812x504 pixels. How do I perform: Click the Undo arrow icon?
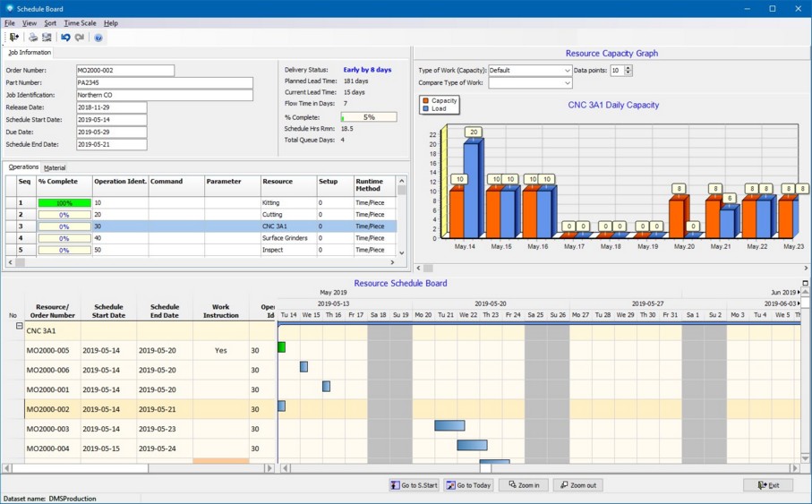pos(65,38)
